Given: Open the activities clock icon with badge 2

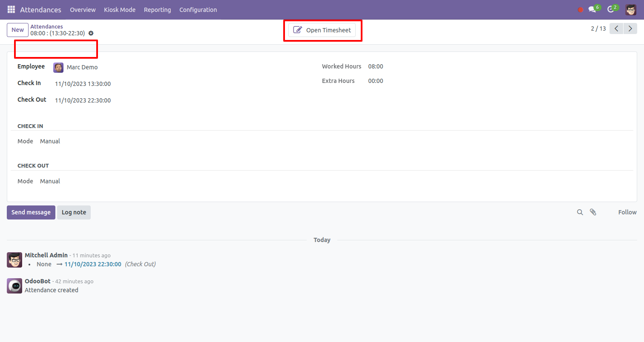Looking at the screenshot, I should click(612, 9).
